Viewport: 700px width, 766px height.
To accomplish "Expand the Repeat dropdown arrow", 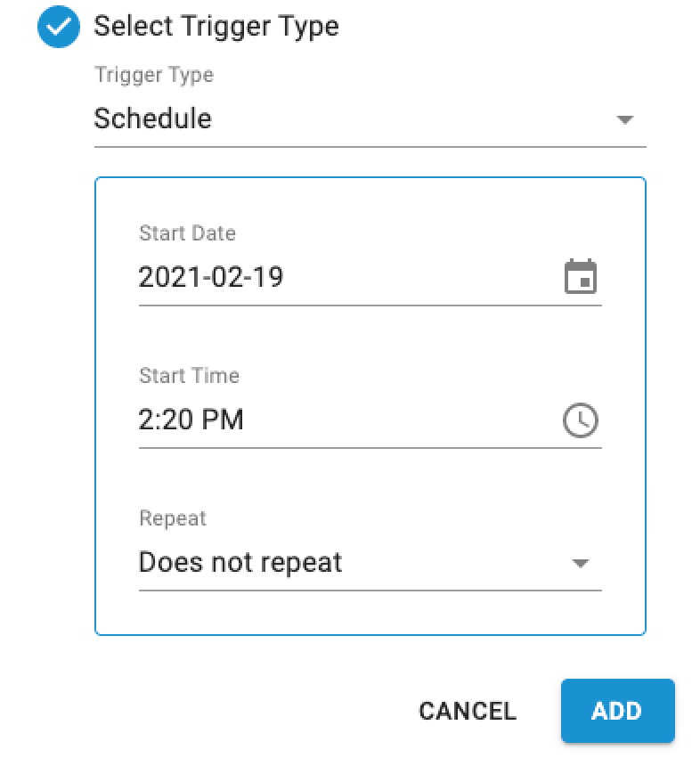I will 580,563.
